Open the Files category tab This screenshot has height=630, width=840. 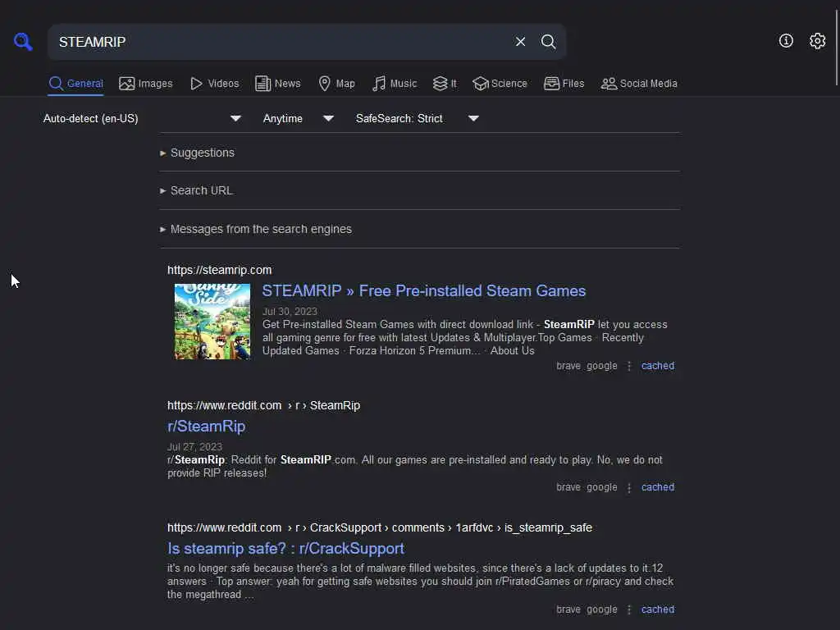click(564, 84)
